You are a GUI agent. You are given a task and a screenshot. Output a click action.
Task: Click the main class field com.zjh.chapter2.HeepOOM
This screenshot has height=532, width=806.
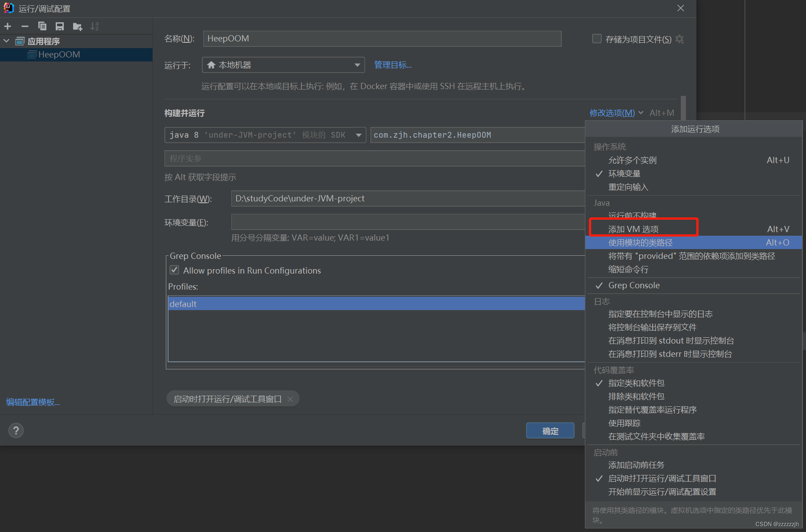(x=477, y=135)
